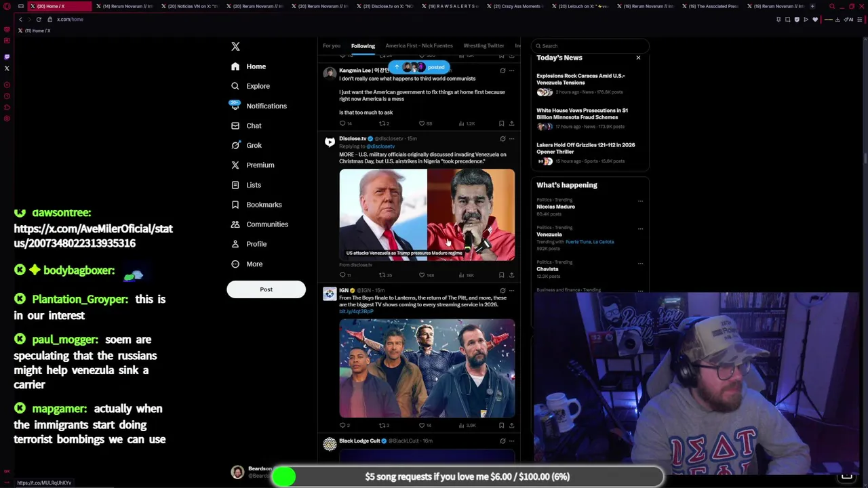Open Notifications in the X sidebar
The image size is (868, 488).
click(259, 106)
